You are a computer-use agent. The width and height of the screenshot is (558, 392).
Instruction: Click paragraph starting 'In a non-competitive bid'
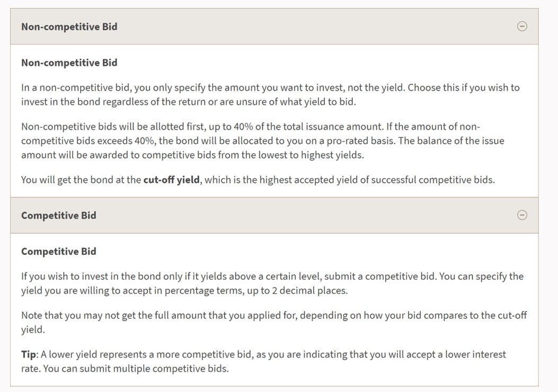click(x=270, y=95)
